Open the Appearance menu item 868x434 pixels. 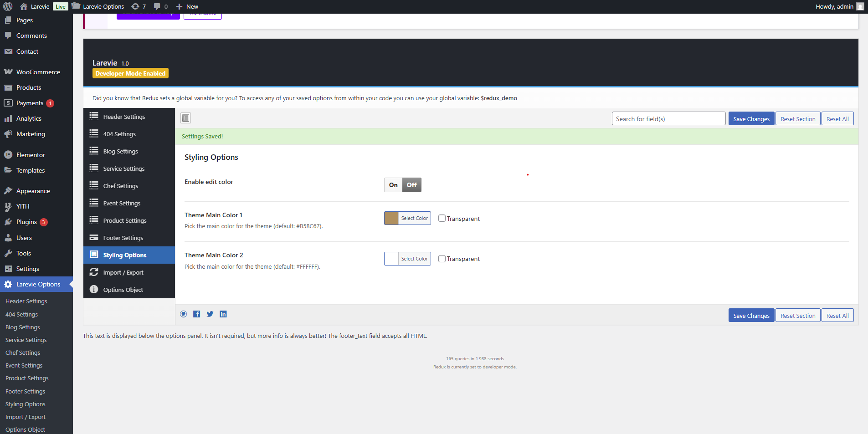coord(36,191)
